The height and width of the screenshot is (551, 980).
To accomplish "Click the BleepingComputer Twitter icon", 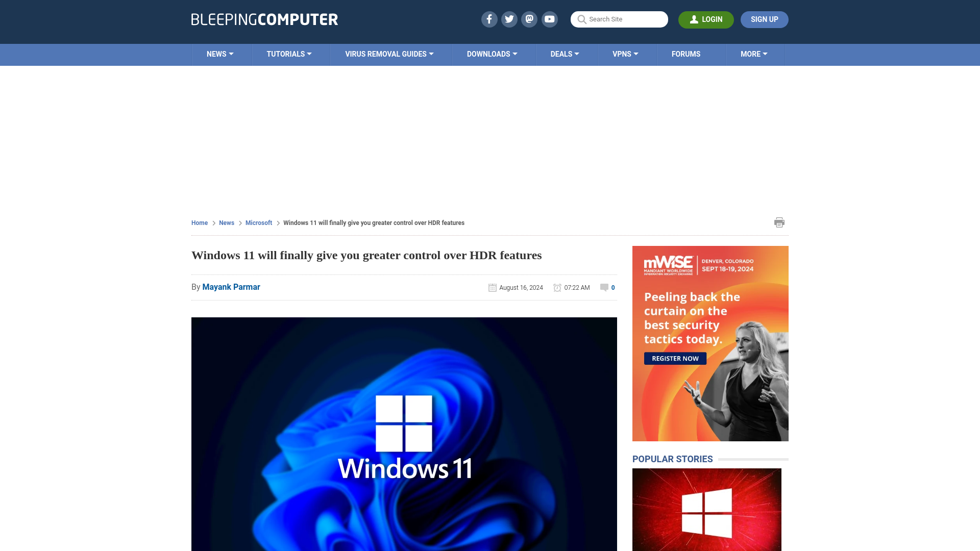I will pyautogui.click(x=509, y=19).
